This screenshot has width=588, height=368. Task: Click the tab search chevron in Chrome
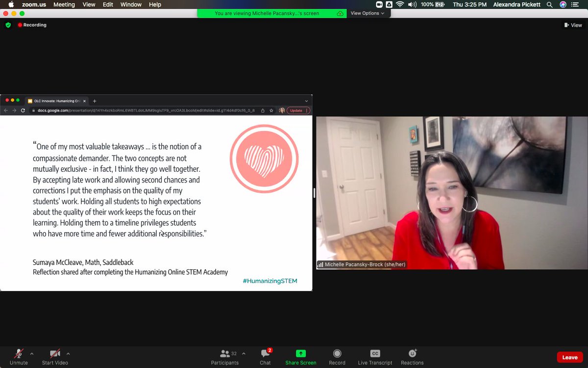pos(306,101)
